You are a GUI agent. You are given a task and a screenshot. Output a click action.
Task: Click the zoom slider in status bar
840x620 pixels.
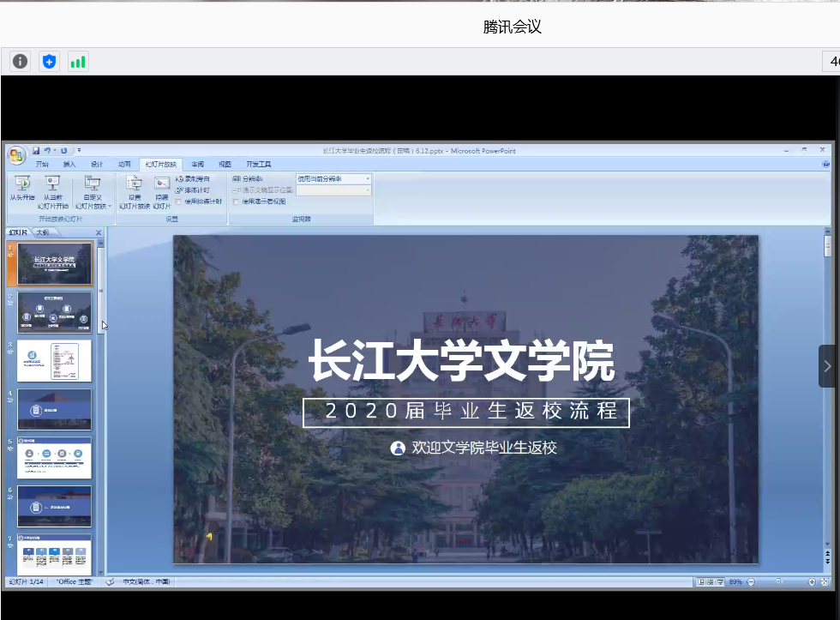tap(780, 581)
